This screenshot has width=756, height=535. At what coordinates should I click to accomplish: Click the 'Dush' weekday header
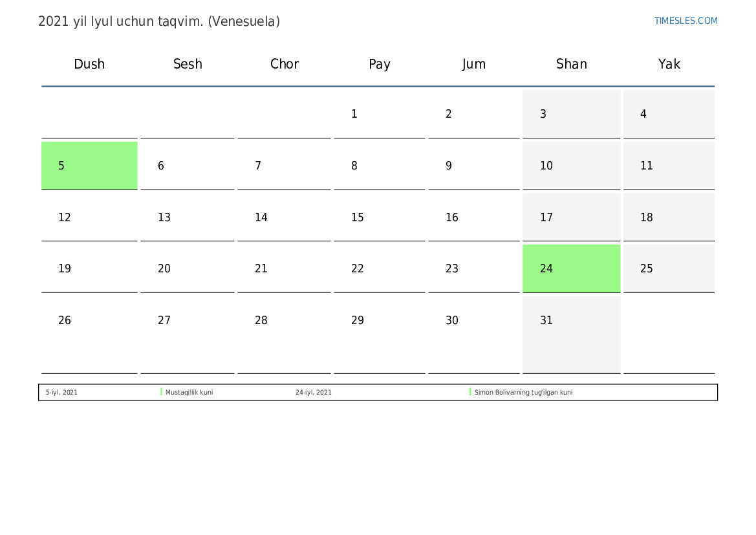[x=89, y=64]
